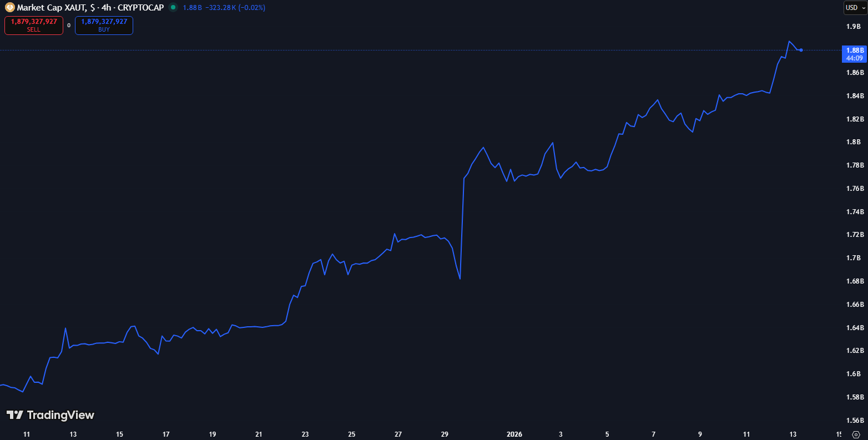Click the spread value 0 between Sell and Buy
This screenshot has height=440, width=868.
pos(69,26)
